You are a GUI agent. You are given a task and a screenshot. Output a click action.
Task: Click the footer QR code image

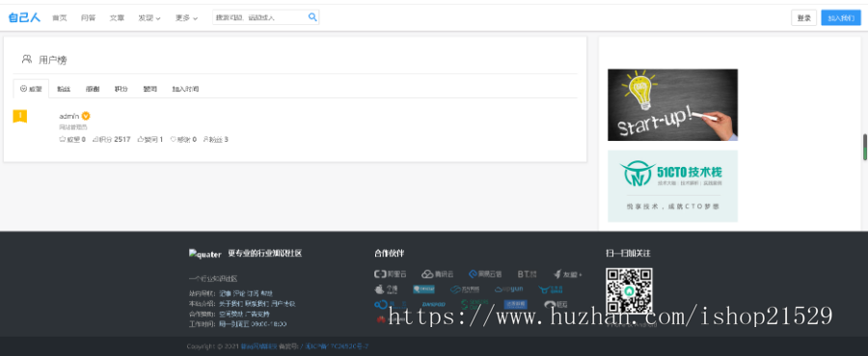tap(629, 291)
